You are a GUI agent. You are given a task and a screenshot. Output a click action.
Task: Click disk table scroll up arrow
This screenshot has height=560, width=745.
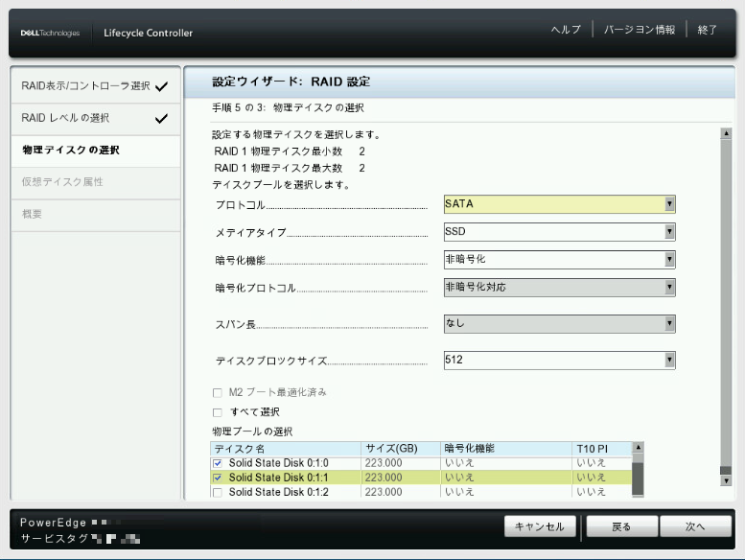[638, 448]
